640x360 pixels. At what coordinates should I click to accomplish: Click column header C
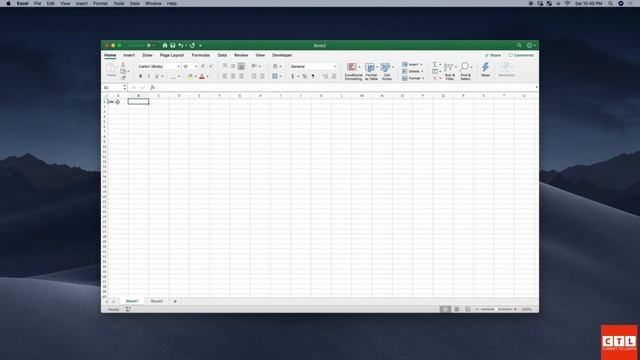click(x=158, y=96)
